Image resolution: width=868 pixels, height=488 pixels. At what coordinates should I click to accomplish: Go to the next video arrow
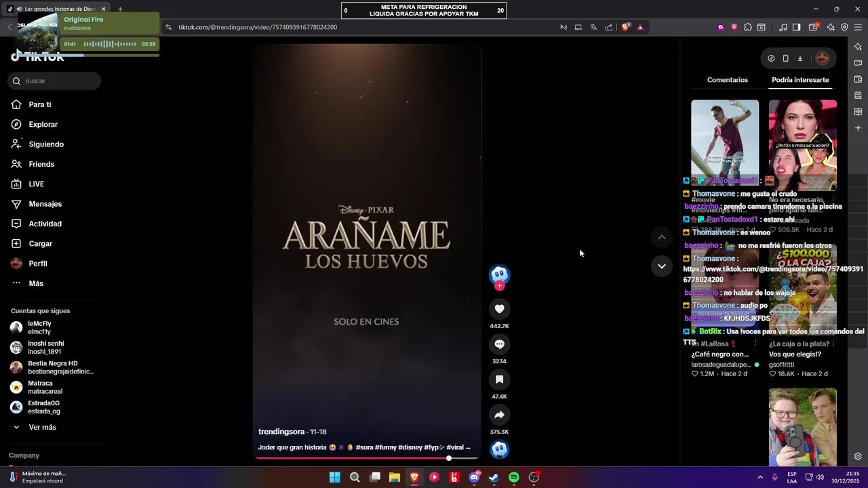pos(662,266)
